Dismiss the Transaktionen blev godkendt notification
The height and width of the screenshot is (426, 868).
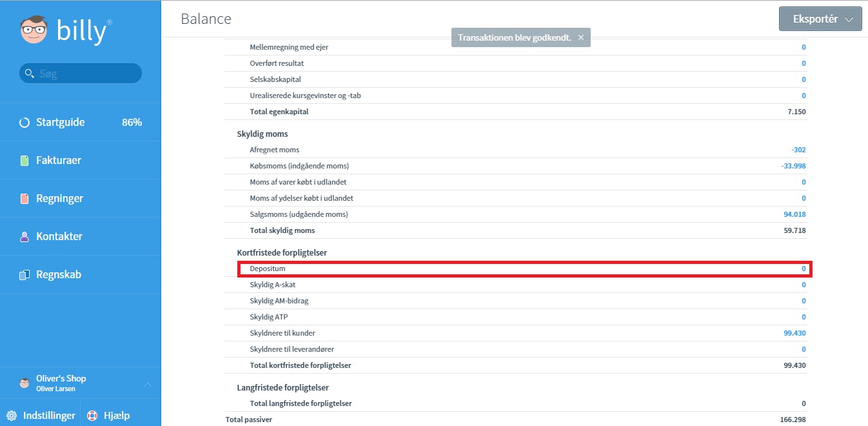(x=581, y=38)
